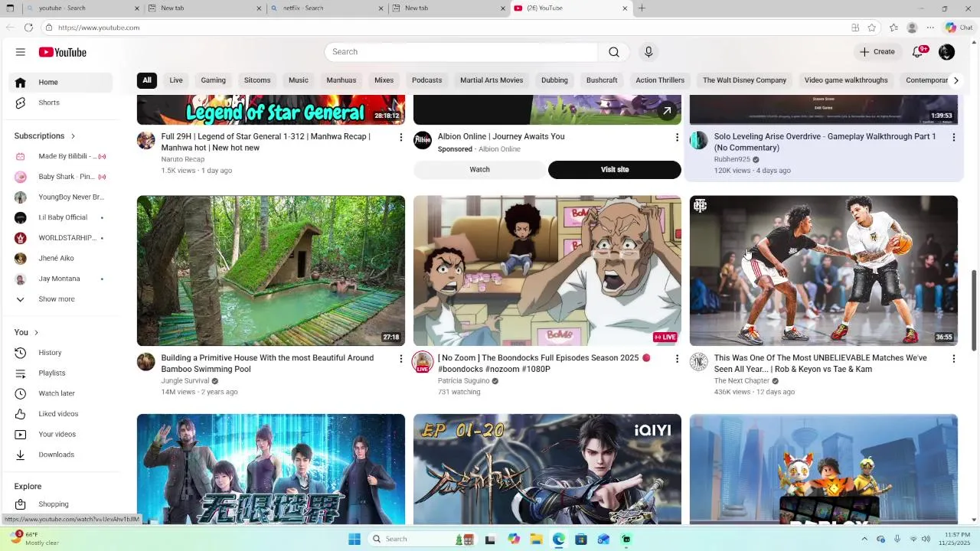Select the Podcasts filter chip
The image size is (980, 551).
pyautogui.click(x=426, y=80)
